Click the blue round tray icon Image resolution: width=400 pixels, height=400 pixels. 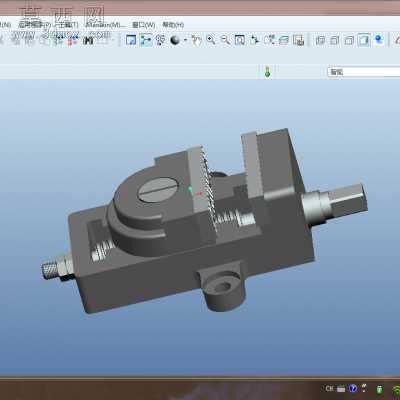click(353, 389)
